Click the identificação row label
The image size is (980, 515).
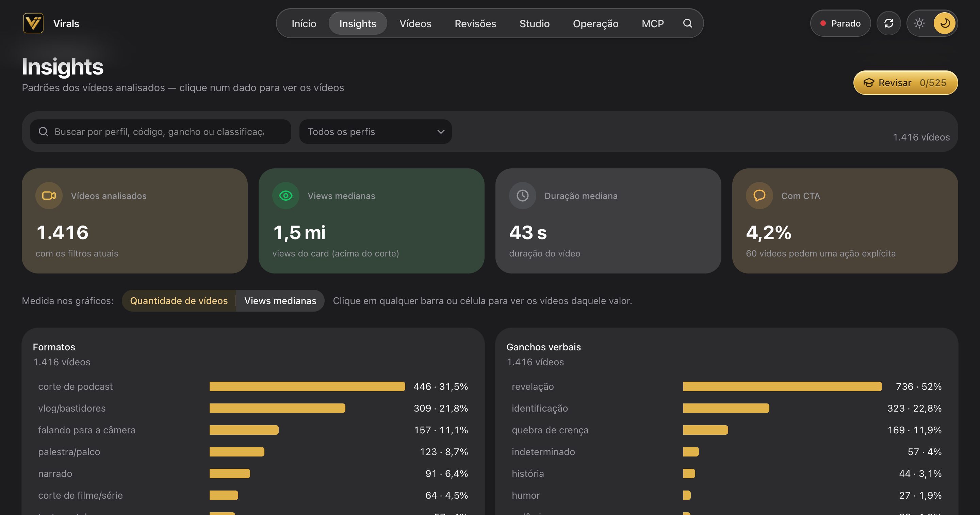coord(539,408)
